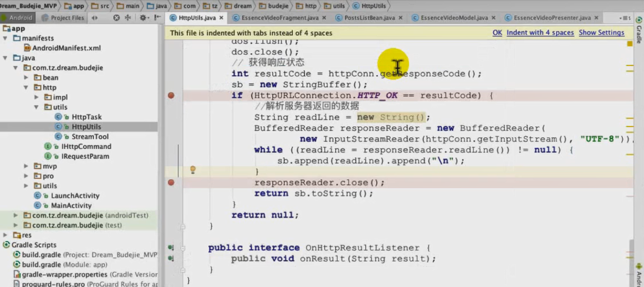Image resolution: width=644 pixels, height=287 pixels.
Task: Click the scroll-from-source target icon in Project panel
Action: (x=116, y=18)
